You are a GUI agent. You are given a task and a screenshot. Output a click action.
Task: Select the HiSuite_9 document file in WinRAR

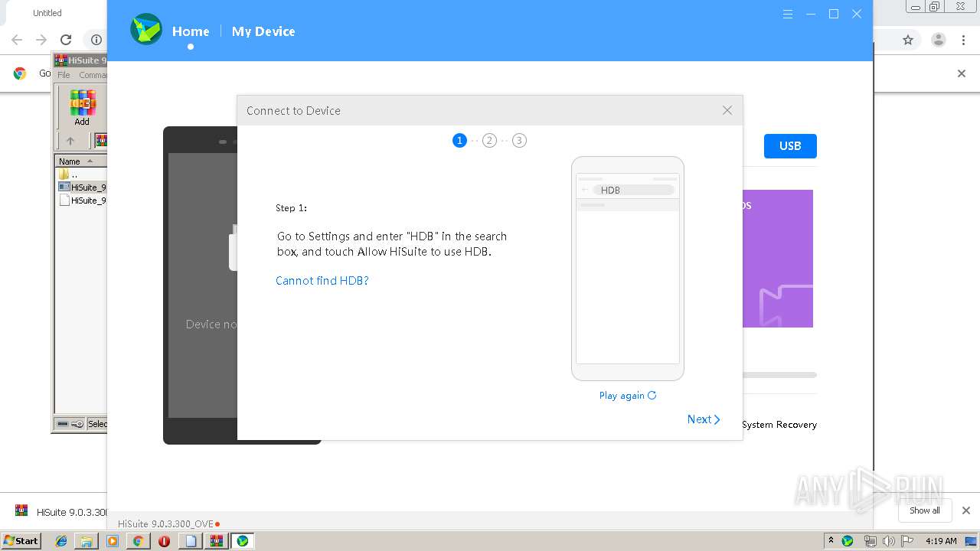[x=81, y=201]
